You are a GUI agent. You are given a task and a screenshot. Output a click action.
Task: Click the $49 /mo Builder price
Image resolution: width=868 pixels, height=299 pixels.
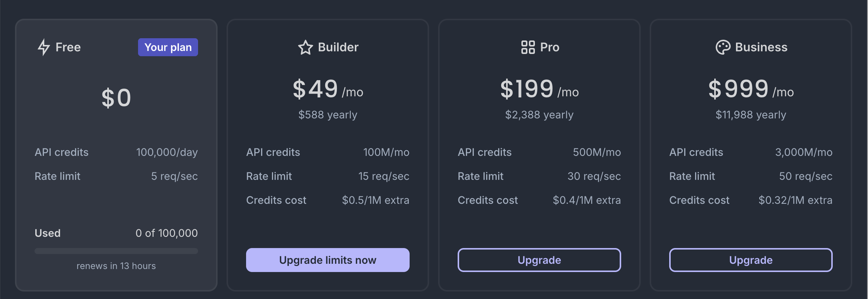[328, 89]
